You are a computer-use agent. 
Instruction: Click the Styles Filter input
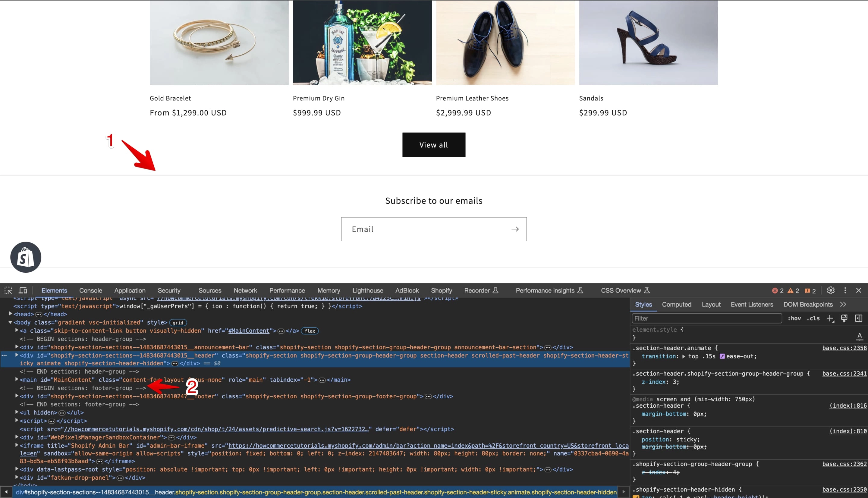point(706,318)
